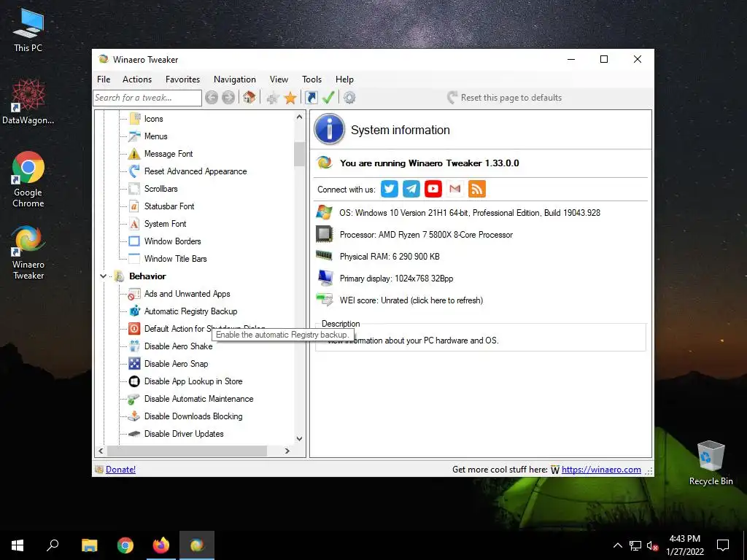Select Scrollbars in the tree

tap(161, 189)
